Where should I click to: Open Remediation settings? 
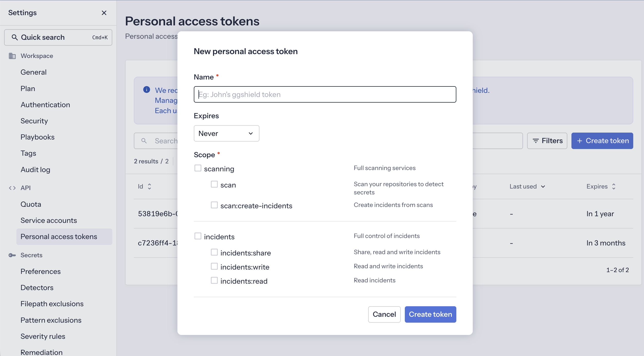pyautogui.click(x=42, y=352)
